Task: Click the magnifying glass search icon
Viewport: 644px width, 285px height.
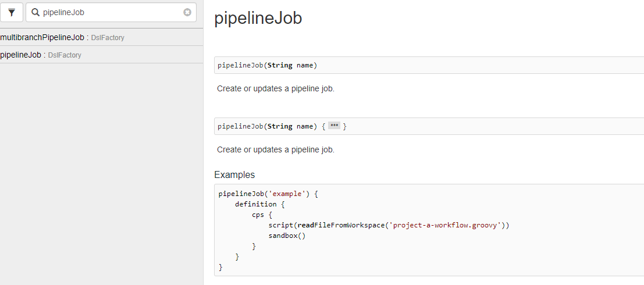Action: (35, 12)
